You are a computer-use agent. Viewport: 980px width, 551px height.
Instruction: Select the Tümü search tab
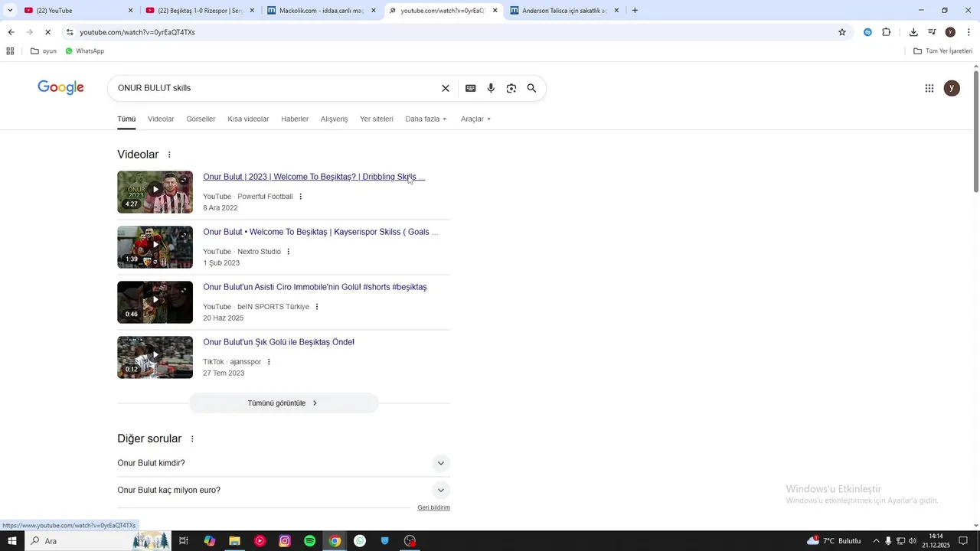click(126, 119)
